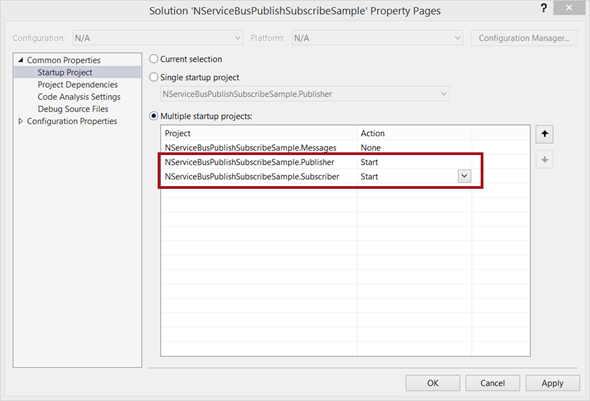Click the Cancel button
Screen dimensions: 590x401
493,383
